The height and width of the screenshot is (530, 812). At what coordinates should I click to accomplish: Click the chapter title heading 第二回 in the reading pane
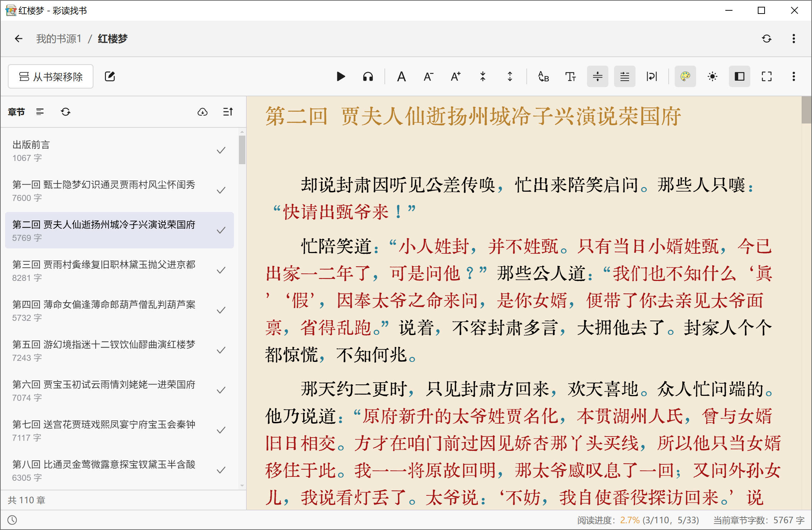473,116
